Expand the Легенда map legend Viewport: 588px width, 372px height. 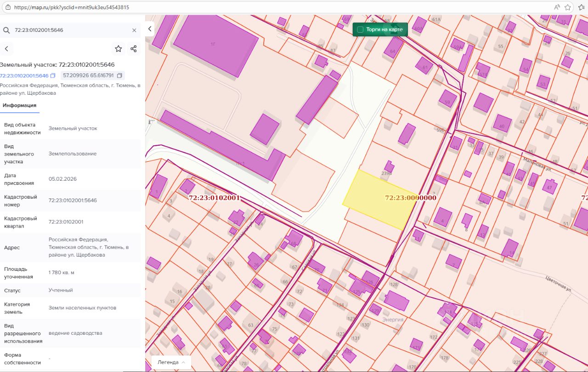[171, 362]
